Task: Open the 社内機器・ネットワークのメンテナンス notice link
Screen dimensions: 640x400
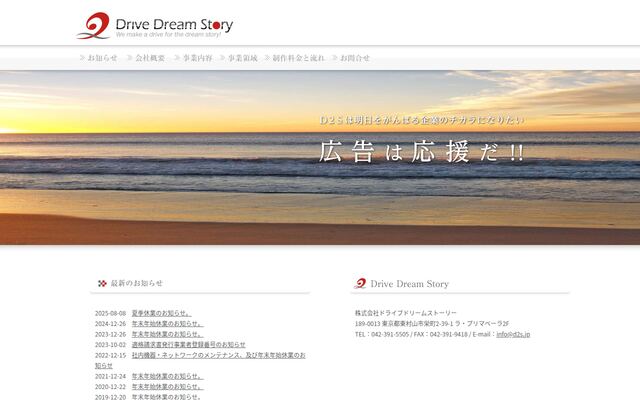Action: 218,356
